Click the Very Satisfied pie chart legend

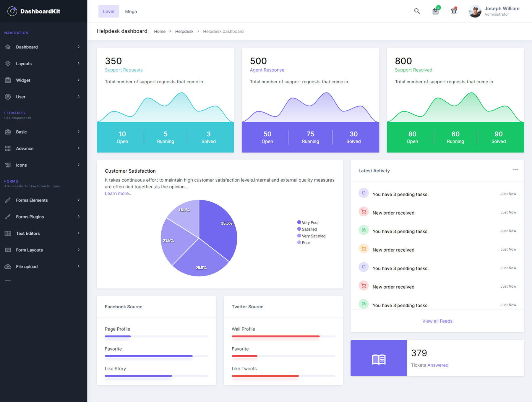(x=311, y=236)
